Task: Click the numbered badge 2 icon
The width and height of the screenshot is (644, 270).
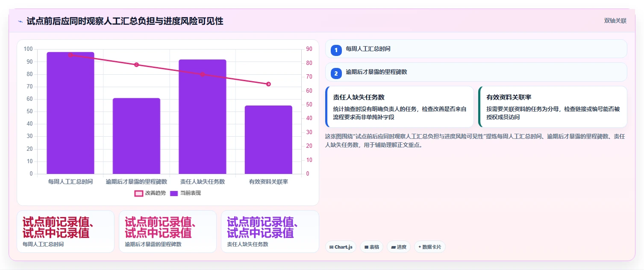Action: 336,73
